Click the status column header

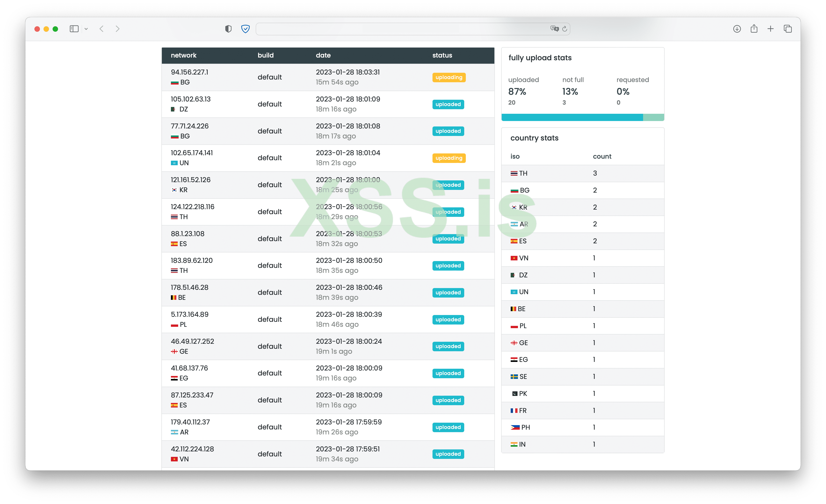[x=442, y=55]
